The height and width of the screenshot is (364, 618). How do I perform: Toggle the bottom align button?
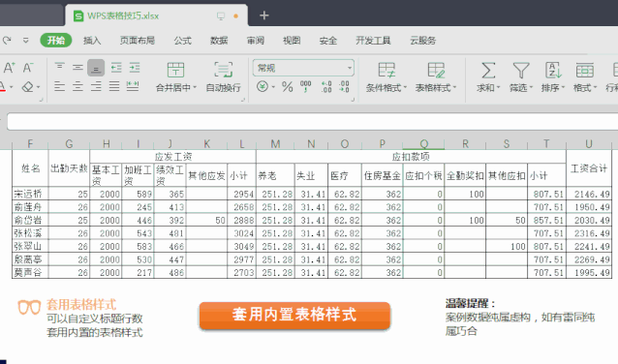pos(96,68)
